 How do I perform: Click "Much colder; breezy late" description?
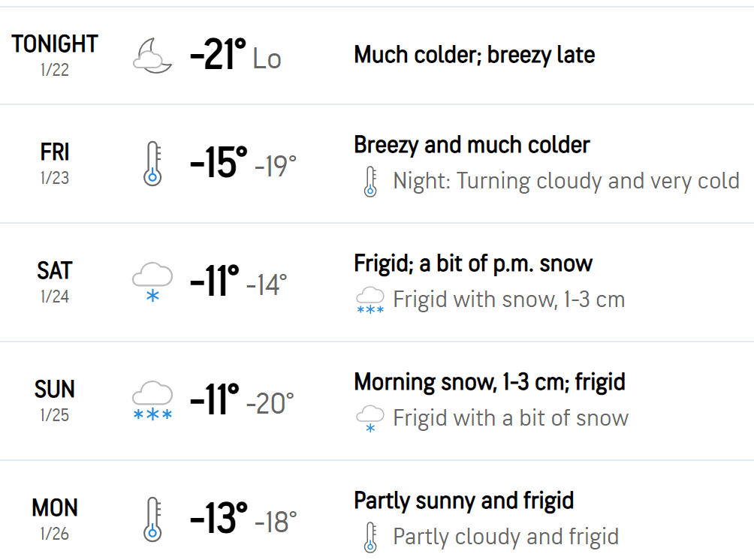474,55
